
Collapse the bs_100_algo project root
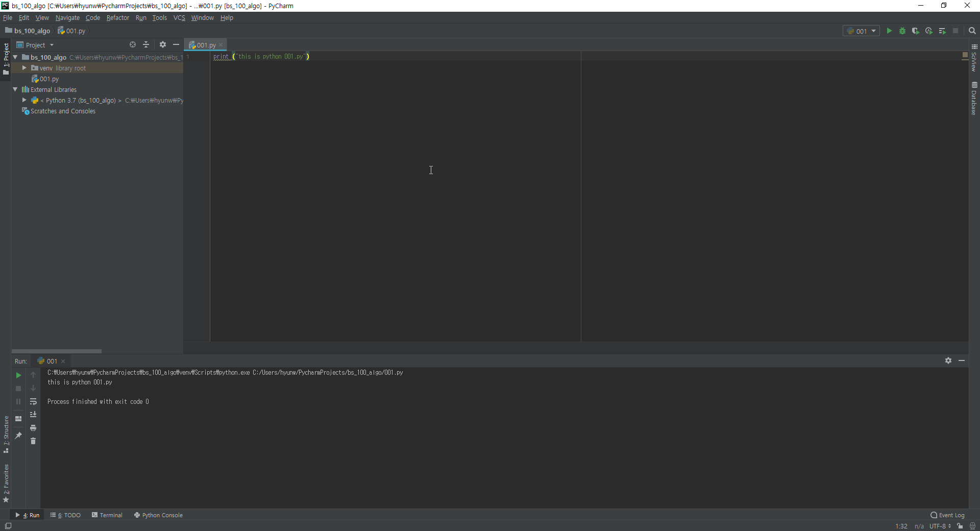coord(15,57)
